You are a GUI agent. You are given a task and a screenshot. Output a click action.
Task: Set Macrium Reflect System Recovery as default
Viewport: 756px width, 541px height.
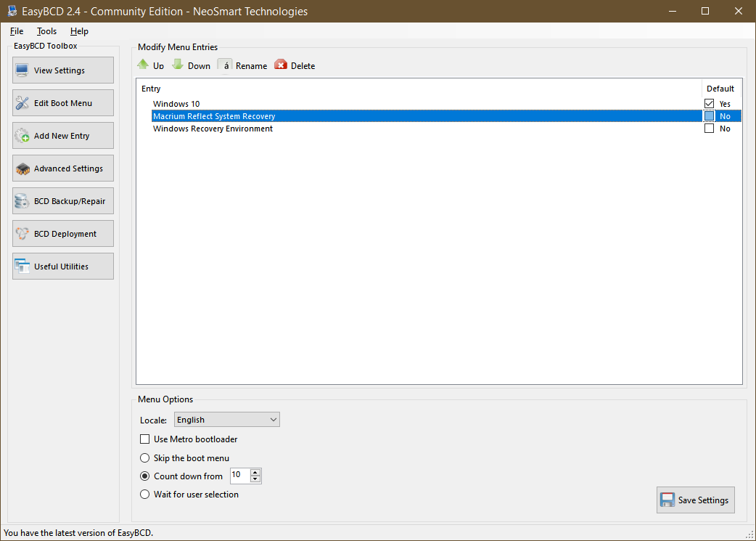pos(709,116)
